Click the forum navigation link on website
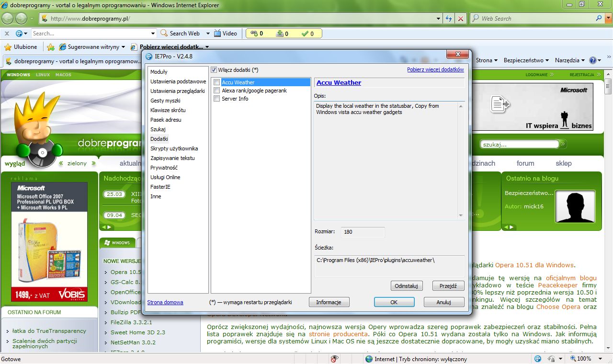 525,163
